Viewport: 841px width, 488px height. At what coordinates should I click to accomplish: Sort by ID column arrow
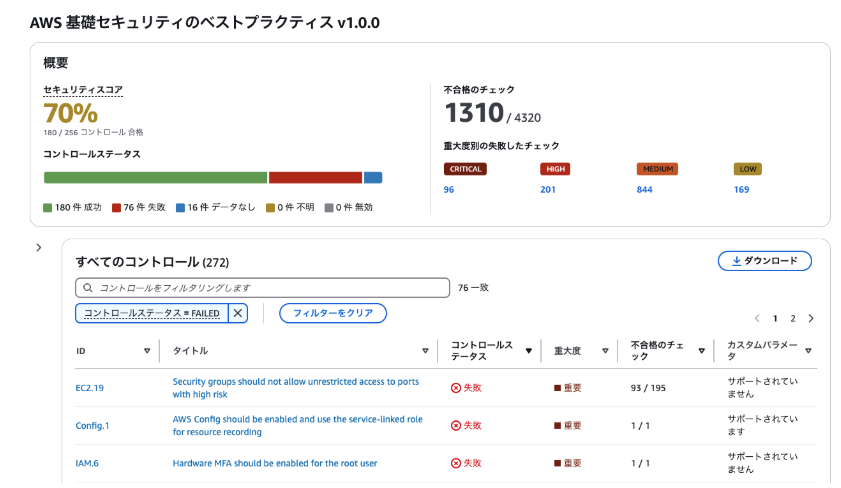pos(147,351)
